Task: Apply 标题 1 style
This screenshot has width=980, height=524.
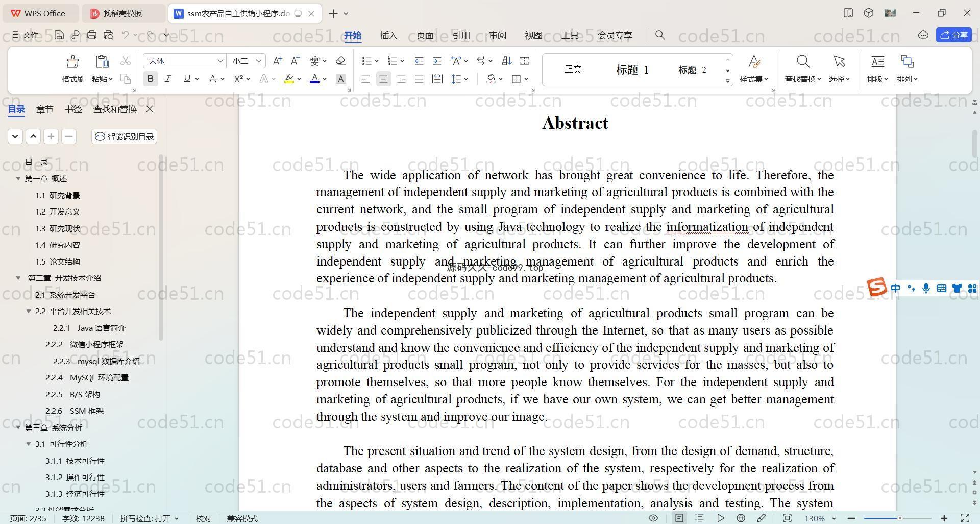Action: point(632,69)
